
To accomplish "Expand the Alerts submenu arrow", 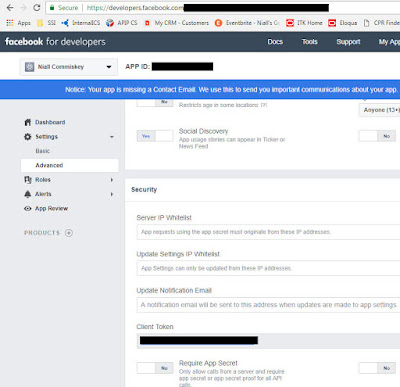I will pos(112,194).
